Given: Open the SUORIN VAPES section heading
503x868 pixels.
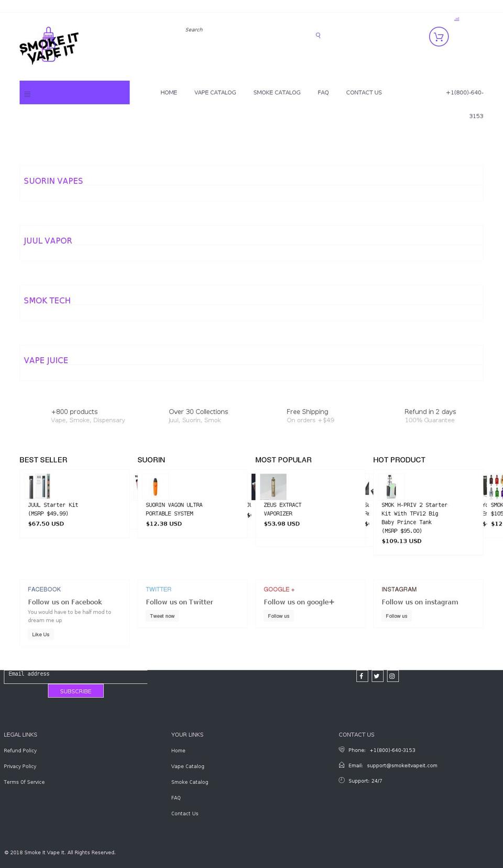Looking at the screenshot, I should 53,181.
